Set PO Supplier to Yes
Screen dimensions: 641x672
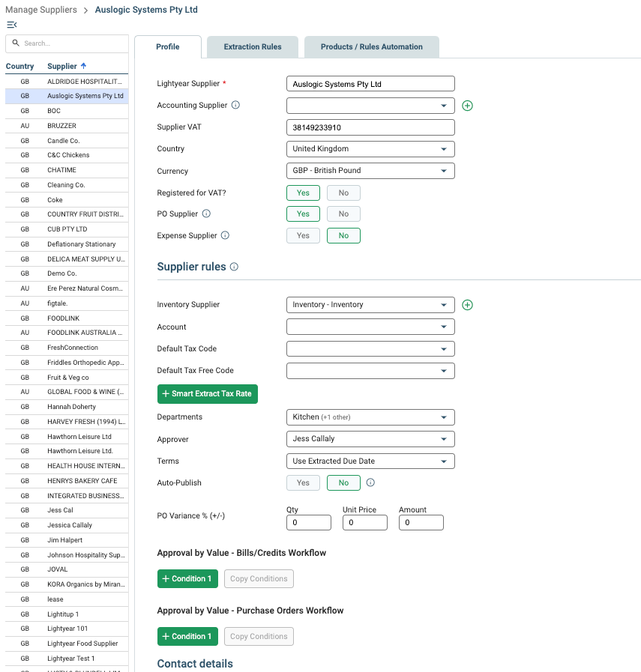(x=303, y=214)
